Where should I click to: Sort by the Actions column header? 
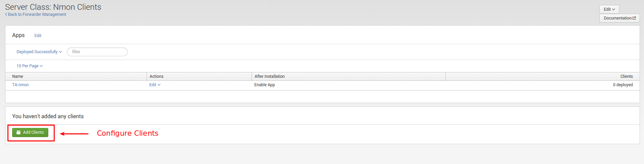point(156,76)
